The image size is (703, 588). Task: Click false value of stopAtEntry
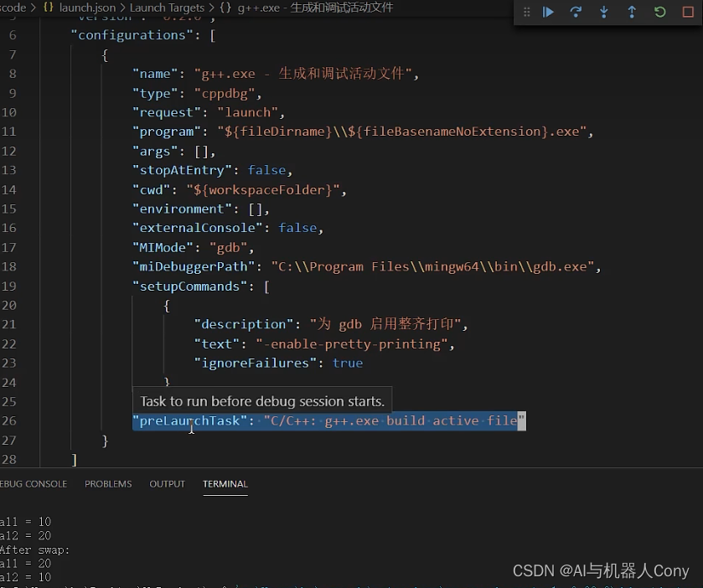266,170
